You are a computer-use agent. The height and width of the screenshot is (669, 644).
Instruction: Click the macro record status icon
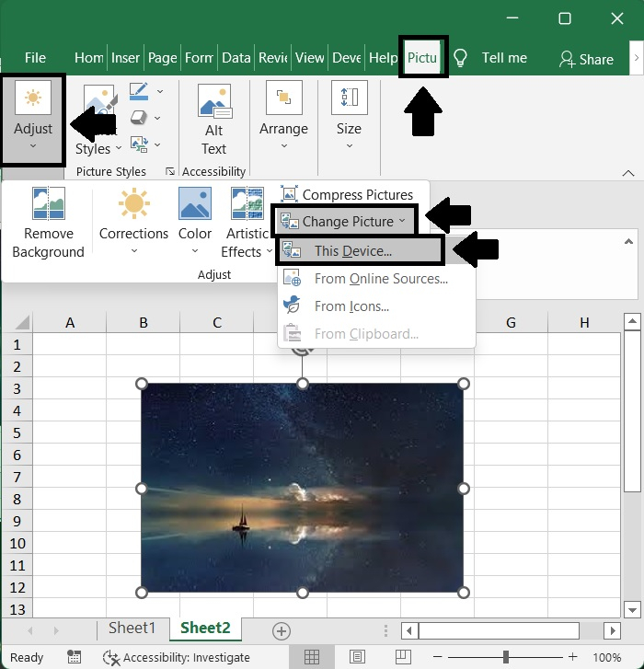coord(74,657)
